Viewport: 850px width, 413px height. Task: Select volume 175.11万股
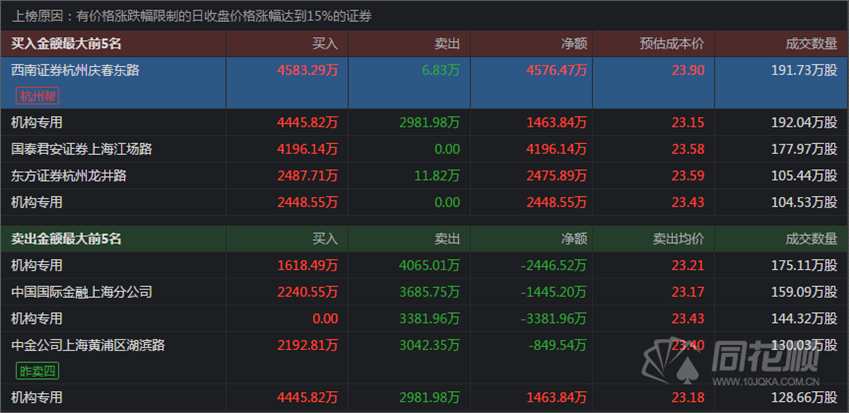tap(804, 265)
